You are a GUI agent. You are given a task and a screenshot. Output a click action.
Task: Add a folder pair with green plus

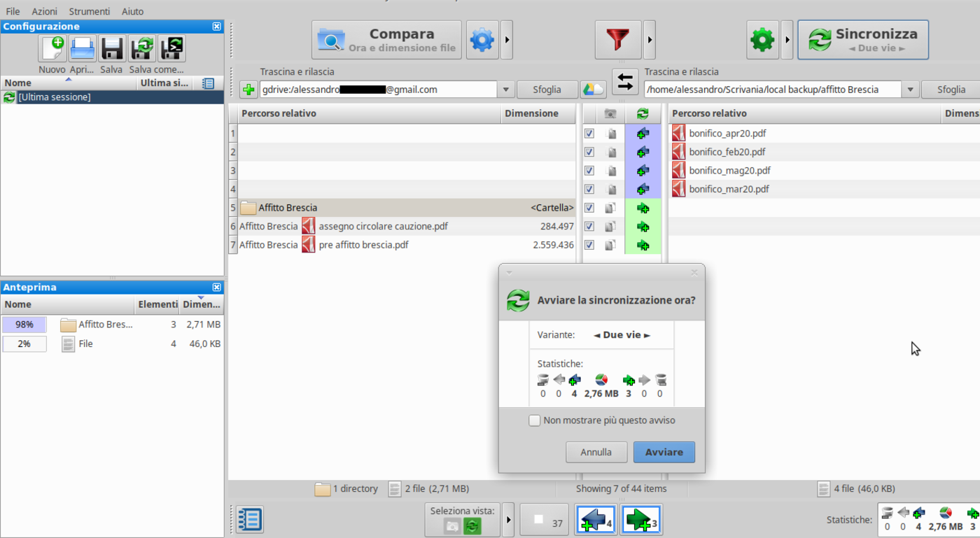[248, 90]
